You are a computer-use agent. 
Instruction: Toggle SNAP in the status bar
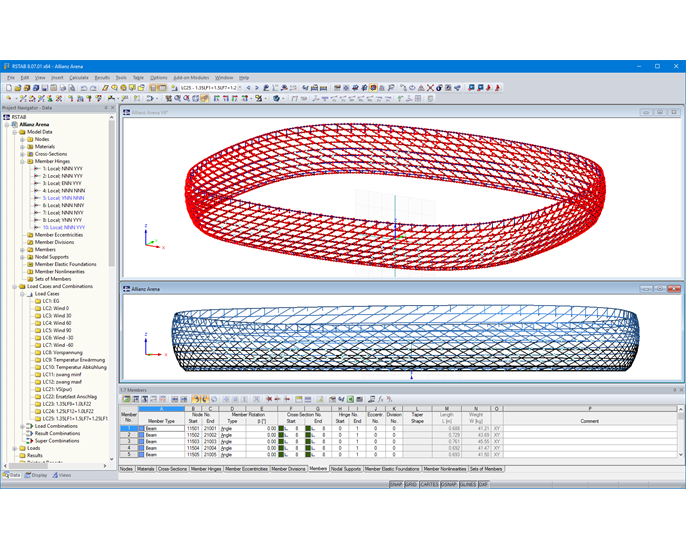396,485
